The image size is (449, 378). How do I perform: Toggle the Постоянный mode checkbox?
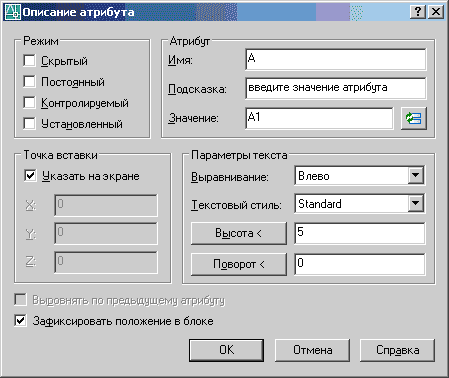(x=29, y=82)
